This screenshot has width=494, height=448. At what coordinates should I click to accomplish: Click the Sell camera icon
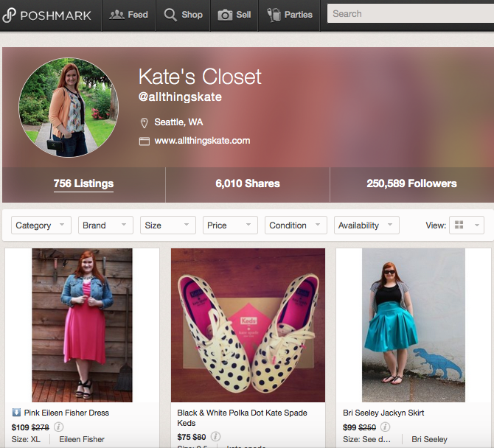225,15
